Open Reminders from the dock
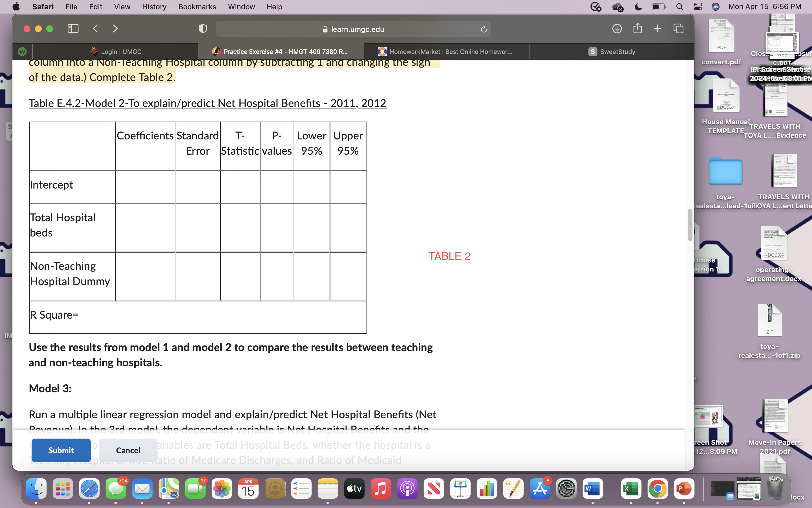812x508 pixels. (301, 489)
